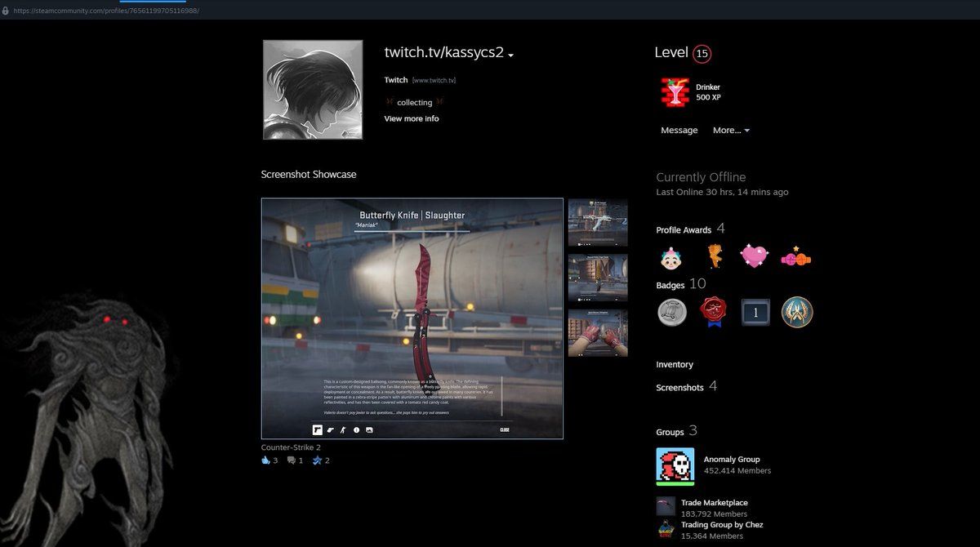Click the Drinker badge icon next to Level
Viewport: 980px width, 547px height.
point(674,91)
